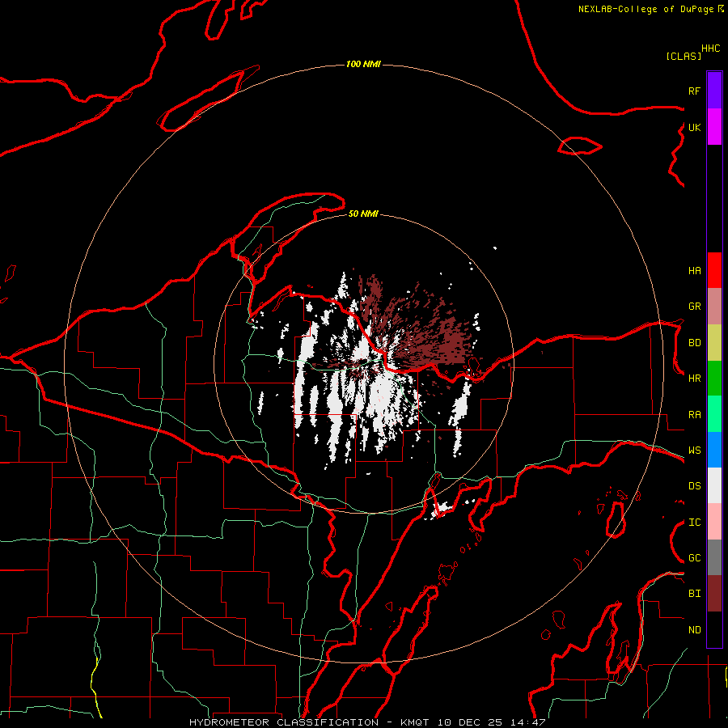Click the [CLAS] units label
This screenshot has height=728, width=728.
click(684, 56)
